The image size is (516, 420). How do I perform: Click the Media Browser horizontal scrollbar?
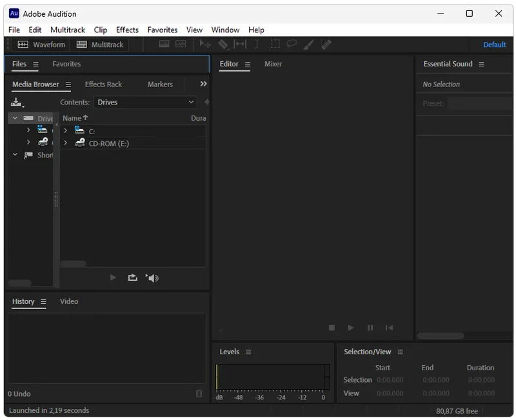(73, 264)
